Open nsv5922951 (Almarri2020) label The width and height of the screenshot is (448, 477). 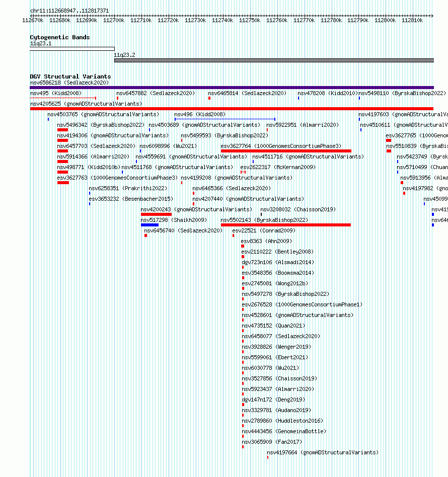pyautogui.click(x=303, y=125)
